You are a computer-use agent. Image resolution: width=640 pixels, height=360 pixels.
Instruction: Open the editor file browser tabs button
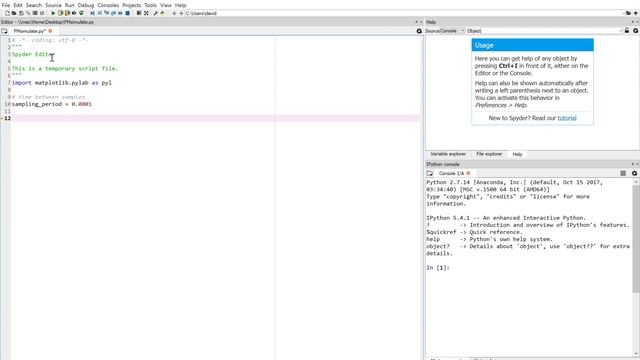pos(4,31)
